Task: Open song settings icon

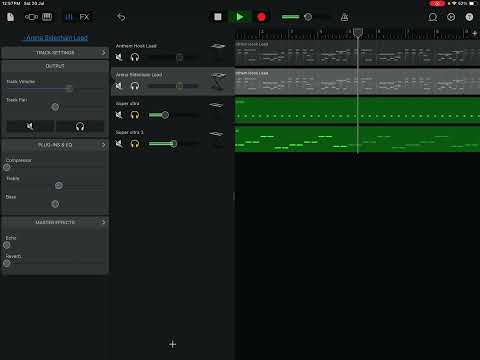Action: 451,17
